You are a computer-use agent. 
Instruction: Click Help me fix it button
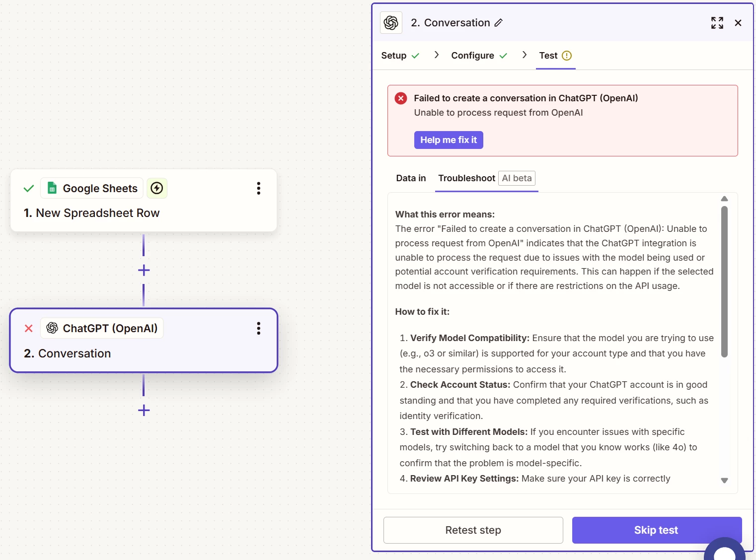point(449,140)
